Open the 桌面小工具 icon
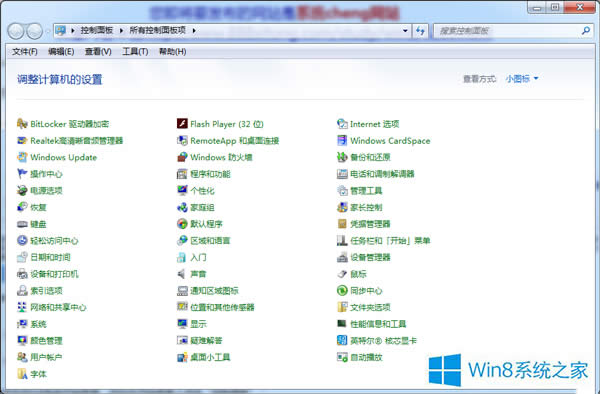The width and height of the screenshot is (600, 394). (x=182, y=357)
